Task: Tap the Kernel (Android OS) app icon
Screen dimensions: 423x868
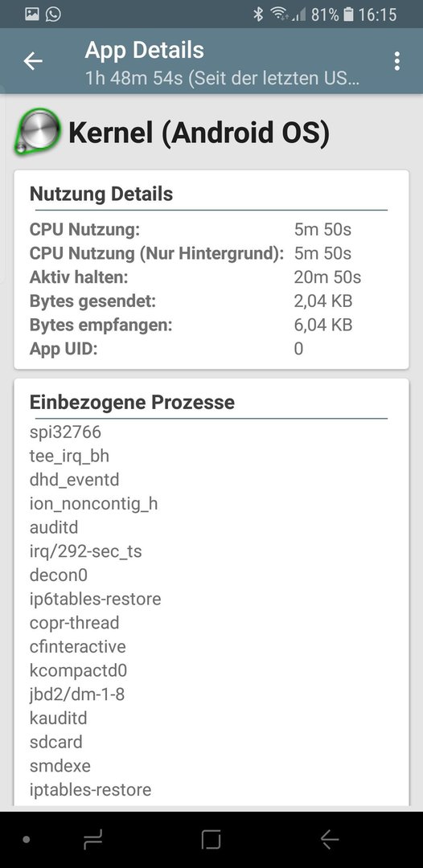Action: 36,131
